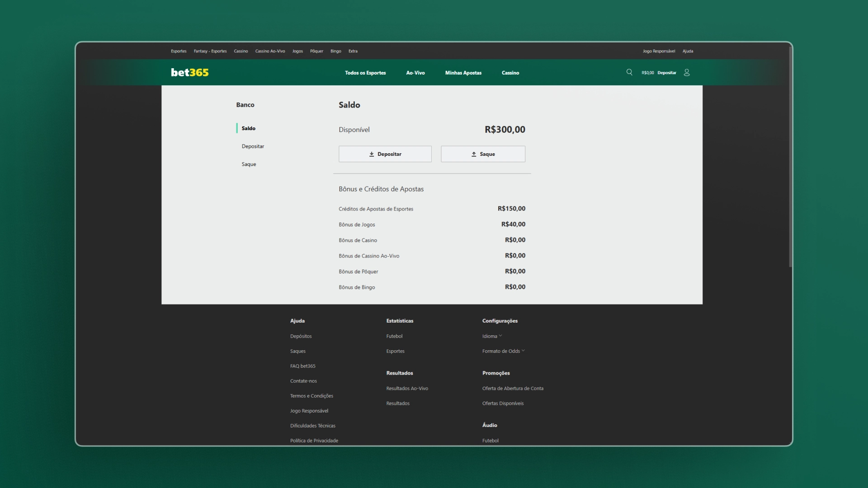The width and height of the screenshot is (868, 488).
Task: Open Extra in top product bar
Action: [x=353, y=51]
